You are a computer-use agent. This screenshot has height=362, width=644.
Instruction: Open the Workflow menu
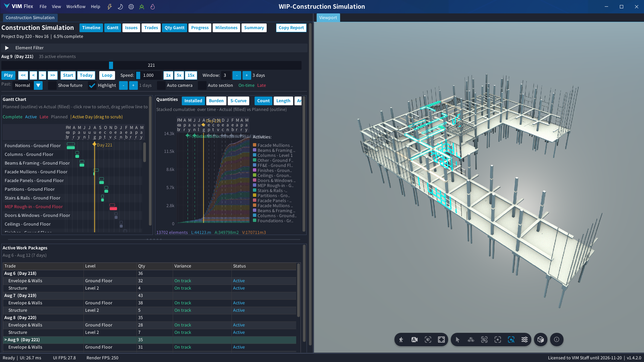click(x=76, y=7)
